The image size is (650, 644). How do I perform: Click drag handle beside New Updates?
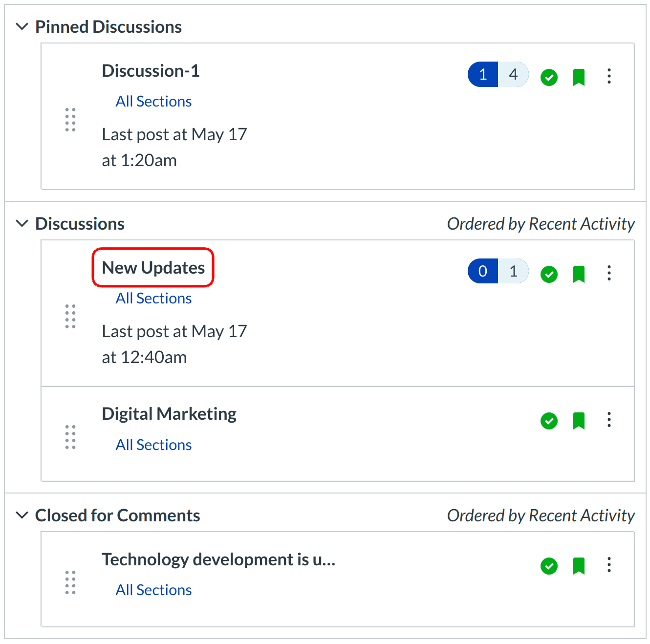click(x=70, y=316)
